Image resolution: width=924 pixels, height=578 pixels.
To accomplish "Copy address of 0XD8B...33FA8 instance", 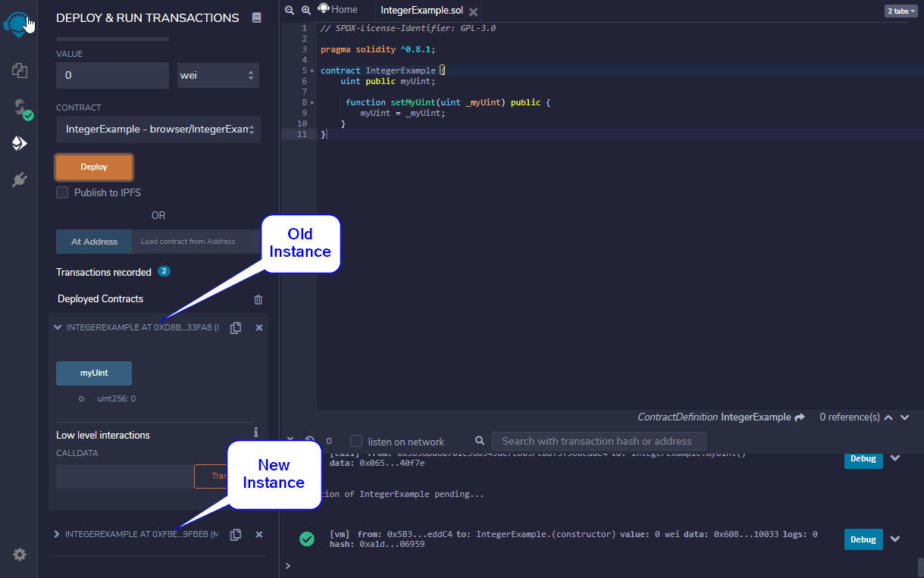I will click(x=236, y=327).
